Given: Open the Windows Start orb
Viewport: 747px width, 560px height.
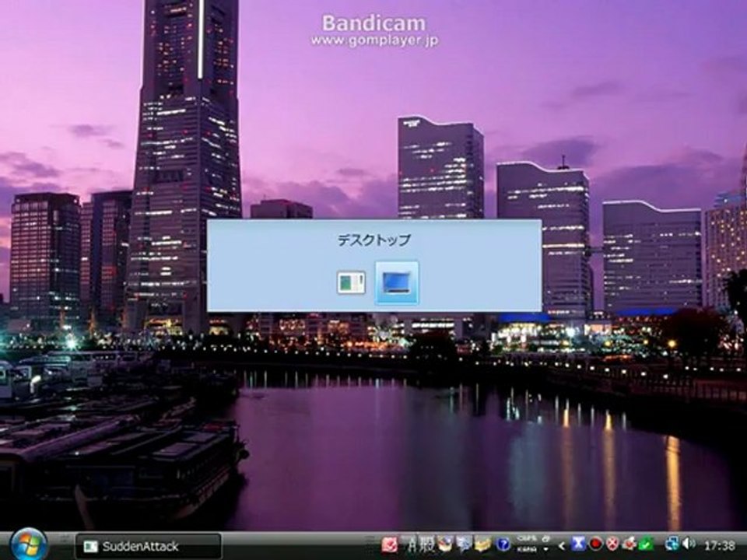Looking at the screenshot, I should (29, 545).
